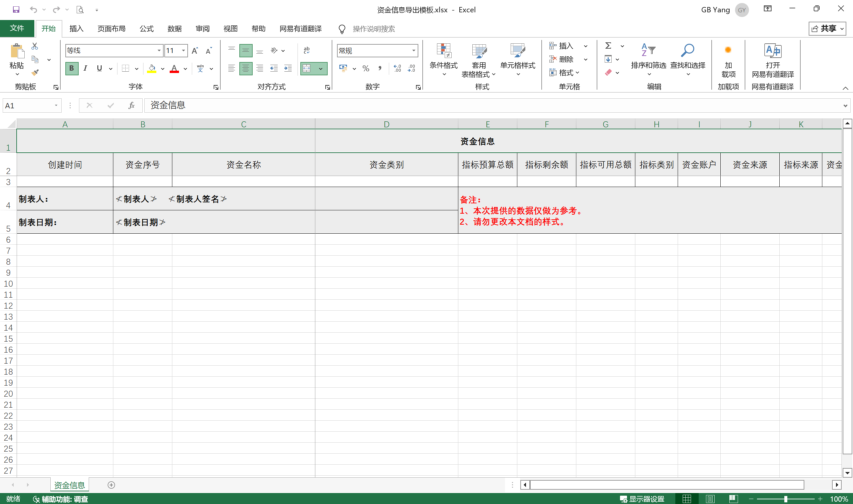Collapse the ribbon
This screenshot has height=504, width=853.
(x=845, y=88)
